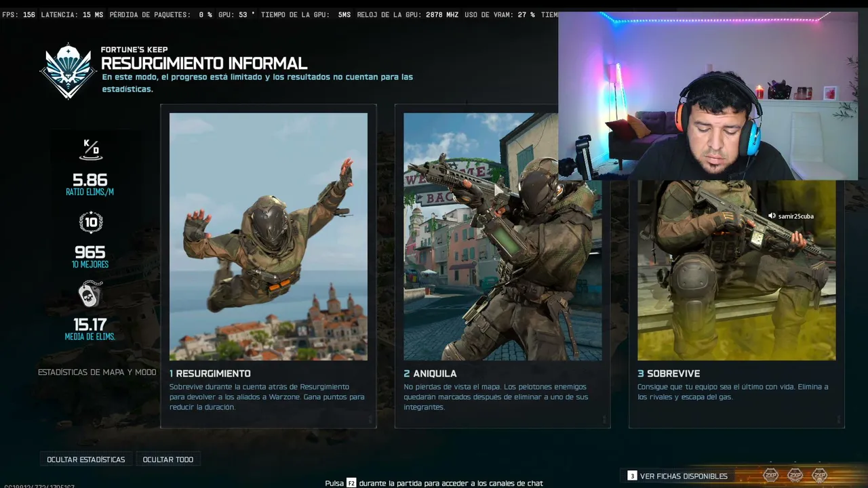Select the Ocultar Todo button

168,460
